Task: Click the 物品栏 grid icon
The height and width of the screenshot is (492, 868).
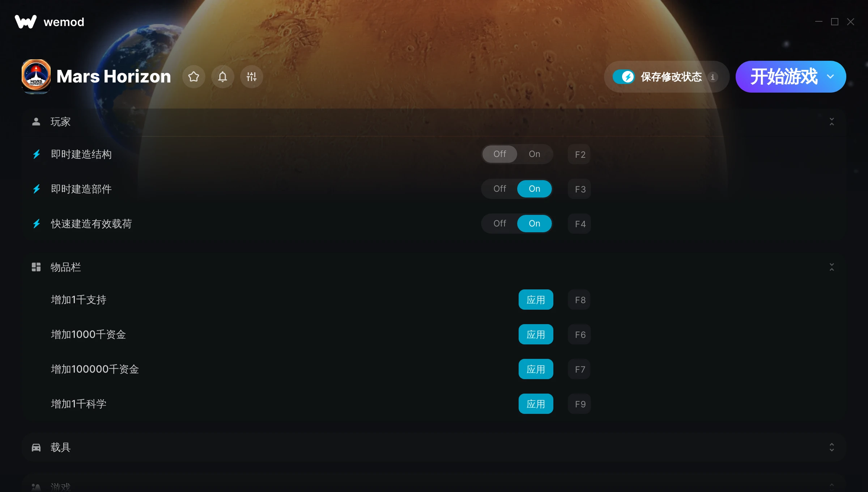Action: pyautogui.click(x=36, y=267)
